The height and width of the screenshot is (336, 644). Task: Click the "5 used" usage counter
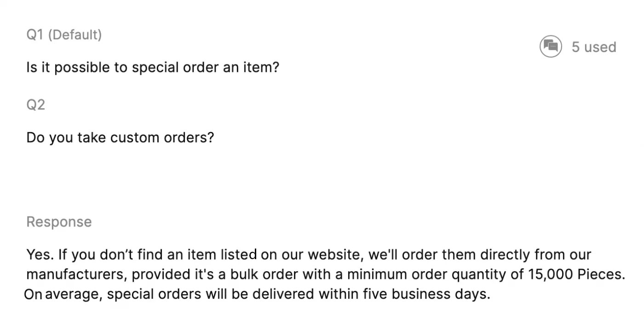pos(594,47)
